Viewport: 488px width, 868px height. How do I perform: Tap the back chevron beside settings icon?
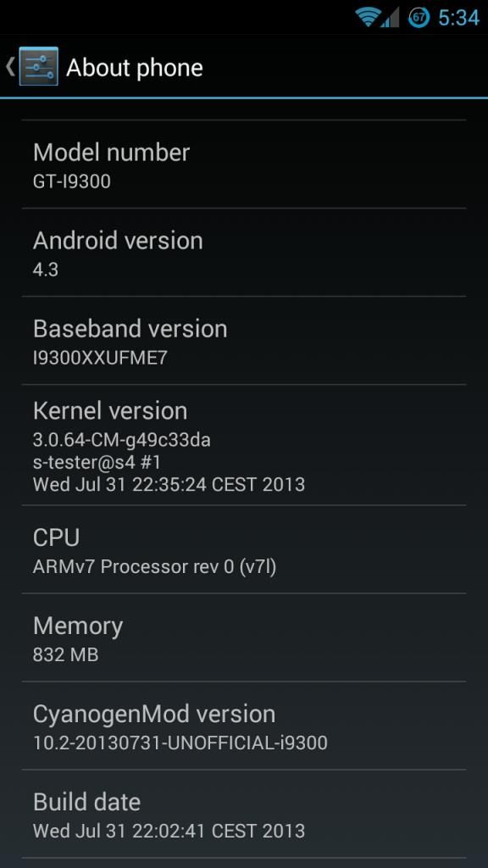pos(10,67)
